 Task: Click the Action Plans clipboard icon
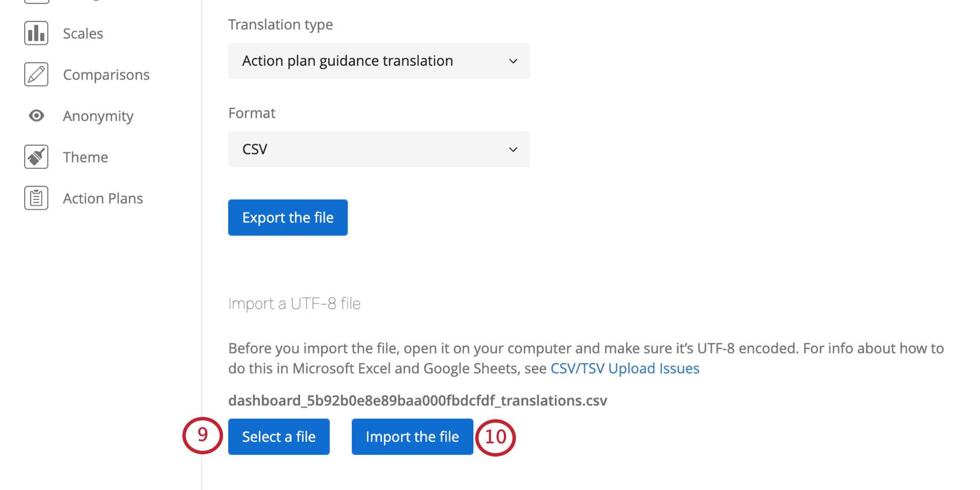36,198
